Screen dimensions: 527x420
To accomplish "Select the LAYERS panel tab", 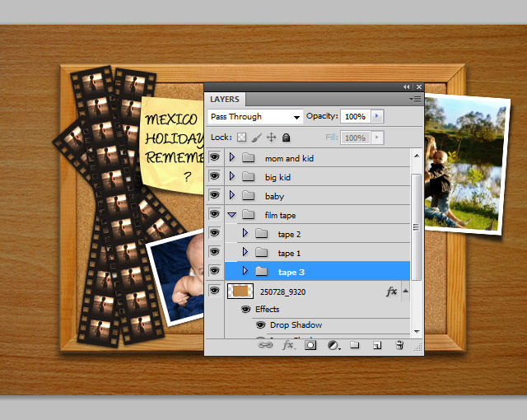I will 225,100.
